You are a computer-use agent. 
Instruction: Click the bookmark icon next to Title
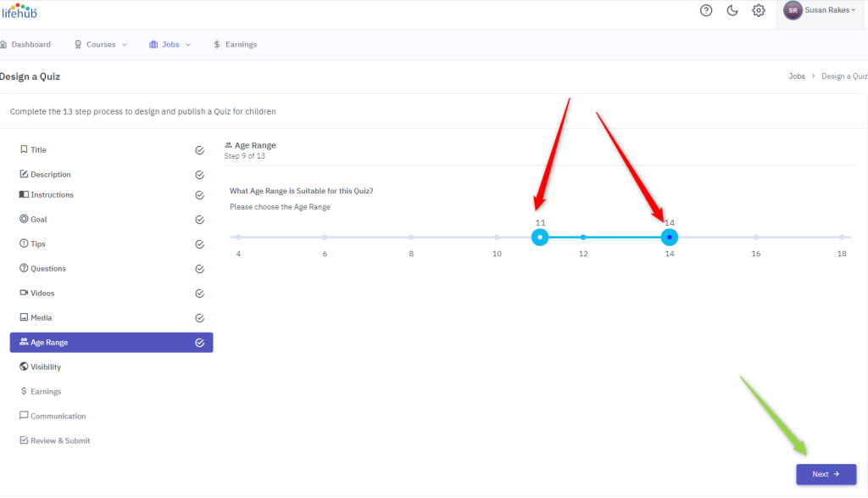(24, 149)
